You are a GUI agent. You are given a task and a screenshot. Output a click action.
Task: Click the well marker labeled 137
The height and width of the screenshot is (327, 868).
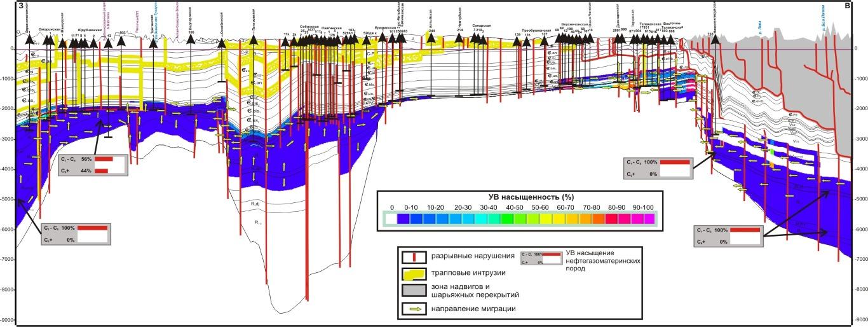[544, 40]
